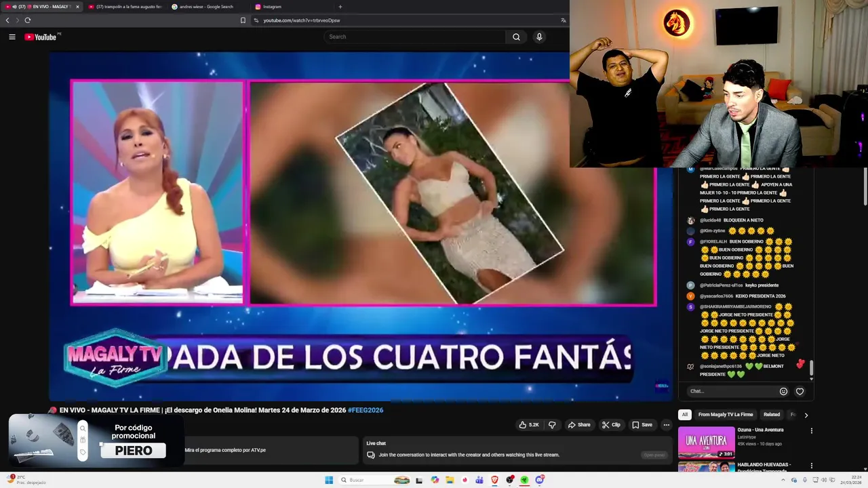Send a heart reaction in live chat
Screen dimensions: 868x488
click(x=800, y=391)
